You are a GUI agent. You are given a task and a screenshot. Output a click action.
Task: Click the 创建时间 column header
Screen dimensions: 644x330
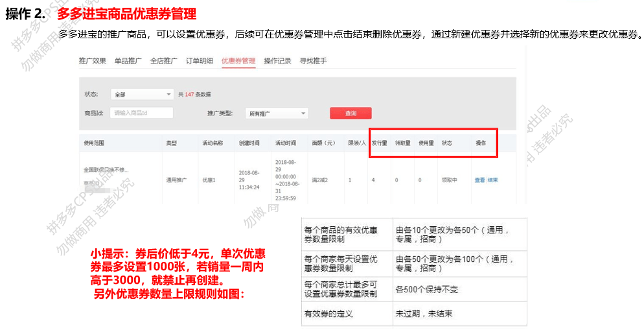pos(249,143)
